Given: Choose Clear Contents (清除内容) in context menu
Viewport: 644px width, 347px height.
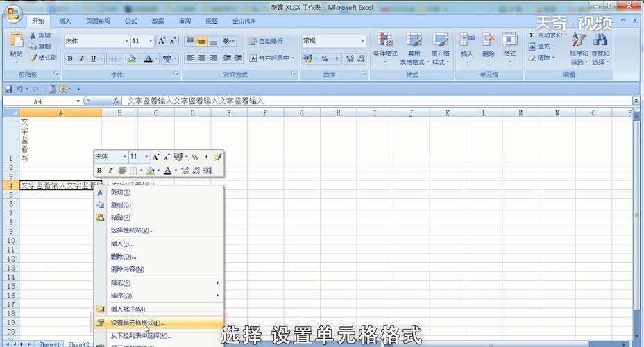Looking at the screenshot, I should [x=158, y=269].
